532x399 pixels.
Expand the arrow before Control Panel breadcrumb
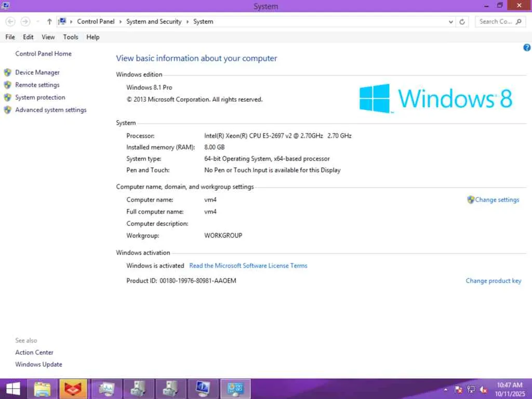71,22
